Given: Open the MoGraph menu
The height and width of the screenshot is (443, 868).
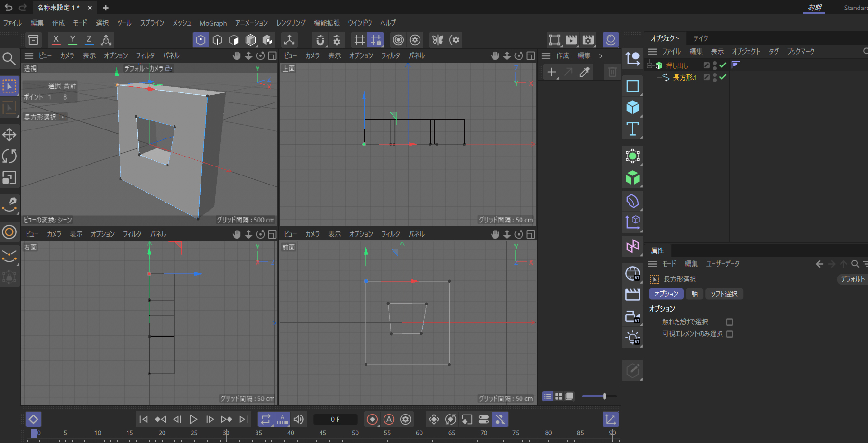Looking at the screenshot, I should pyautogui.click(x=213, y=23).
